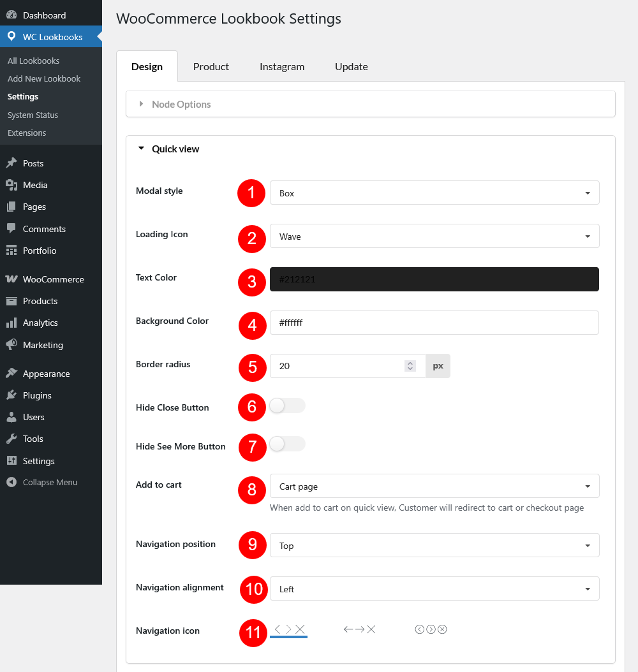
Task: Open the WooCommerce menu item
Action: 51,279
